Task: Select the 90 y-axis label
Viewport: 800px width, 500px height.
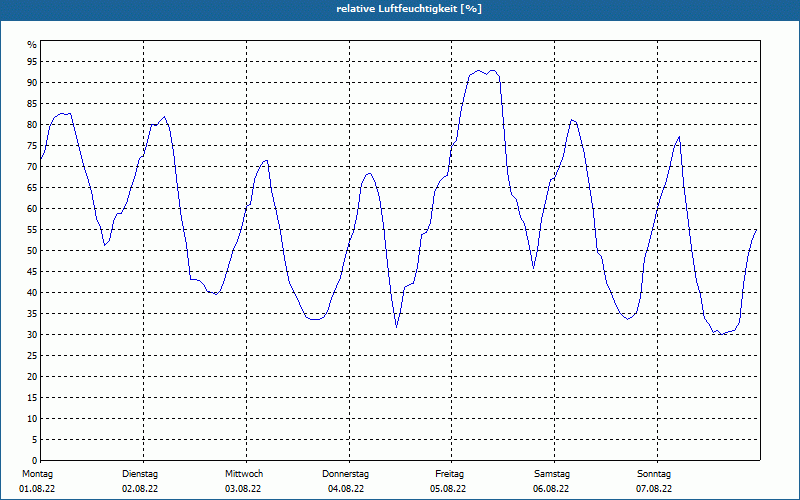Action: point(32,83)
